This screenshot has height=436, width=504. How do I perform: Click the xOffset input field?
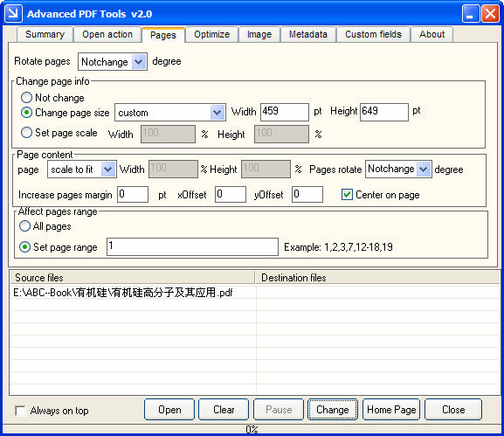tap(231, 195)
